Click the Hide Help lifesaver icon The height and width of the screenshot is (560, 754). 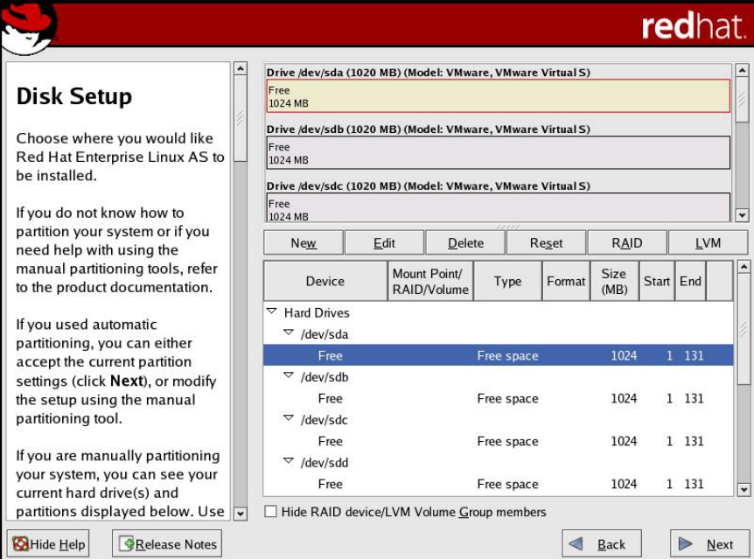tap(21, 544)
